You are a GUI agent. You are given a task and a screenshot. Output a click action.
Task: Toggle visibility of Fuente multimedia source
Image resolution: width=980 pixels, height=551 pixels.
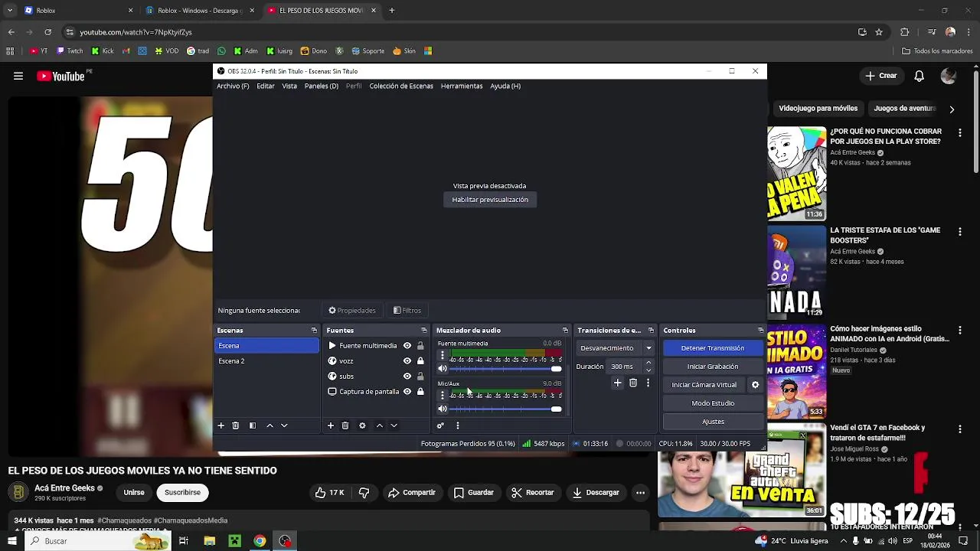(x=407, y=346)
